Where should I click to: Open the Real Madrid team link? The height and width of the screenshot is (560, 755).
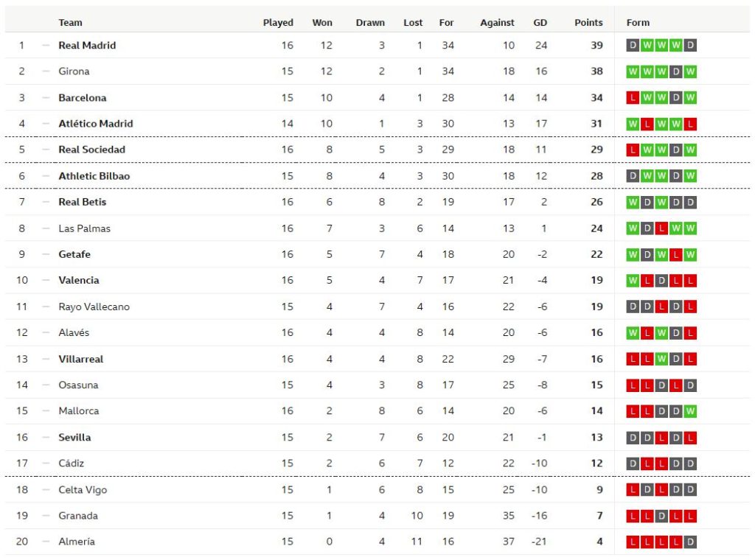click(87, 46)
